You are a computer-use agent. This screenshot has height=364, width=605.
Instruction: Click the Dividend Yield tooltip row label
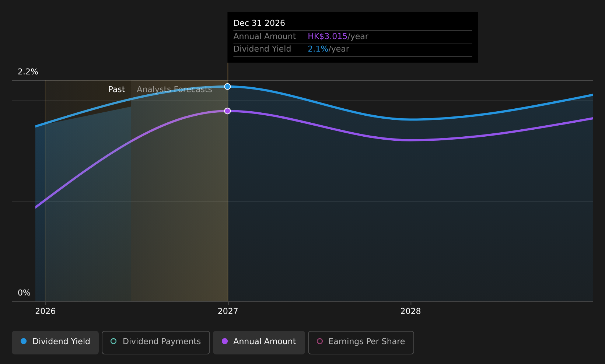(x=262, y=49)
